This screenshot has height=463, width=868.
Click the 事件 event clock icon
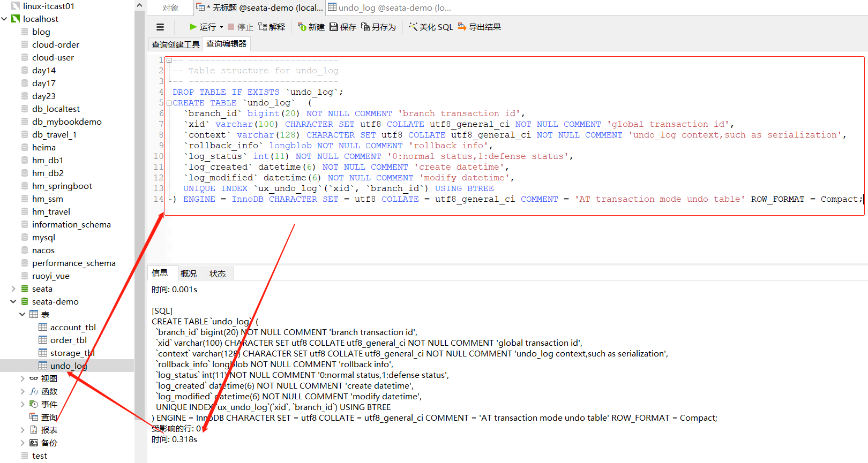click(34, 404)
